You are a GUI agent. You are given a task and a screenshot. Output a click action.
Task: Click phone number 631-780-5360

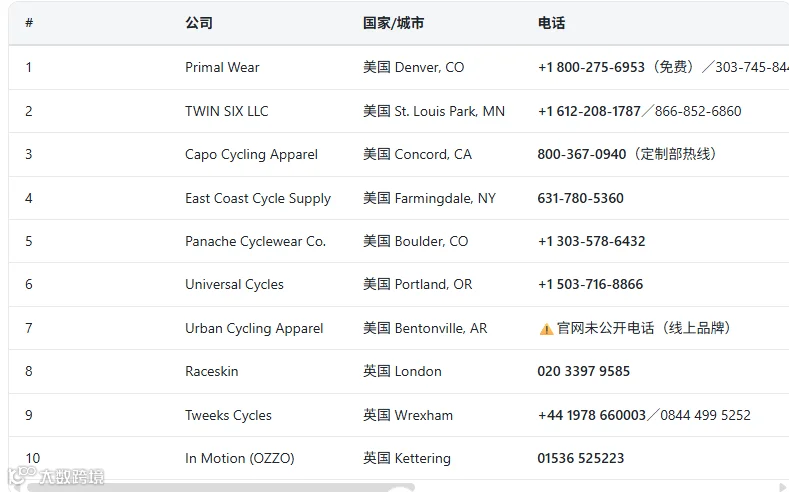coord(580,198)
